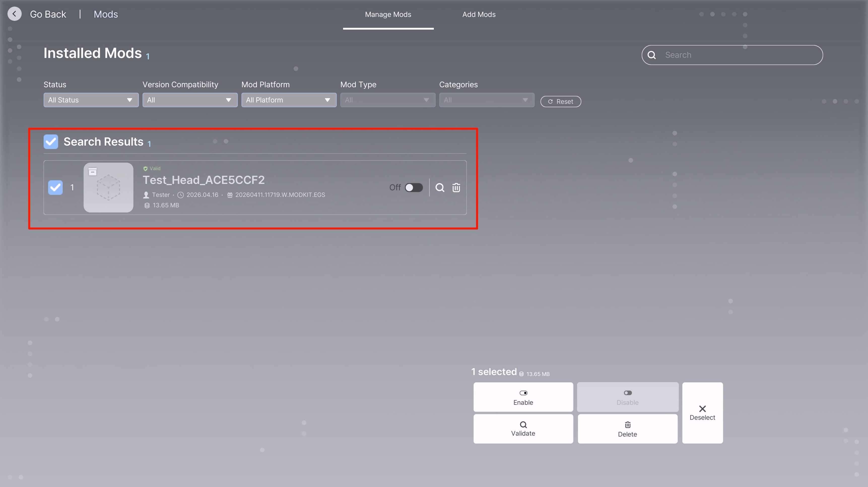Click the Test_Head_ACE5CCF2 mod thumbnail
The width and height of the screenshot is (868, 487).
109,188
